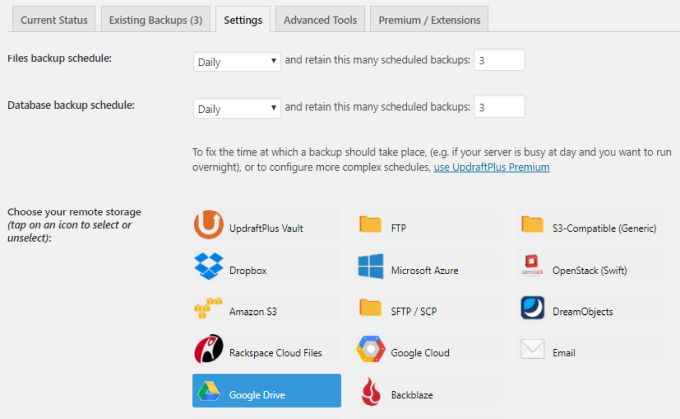This screenshot has width=680, height=419.
Task: Pick the Amazon S3 icon
Action: coord(208,310)
